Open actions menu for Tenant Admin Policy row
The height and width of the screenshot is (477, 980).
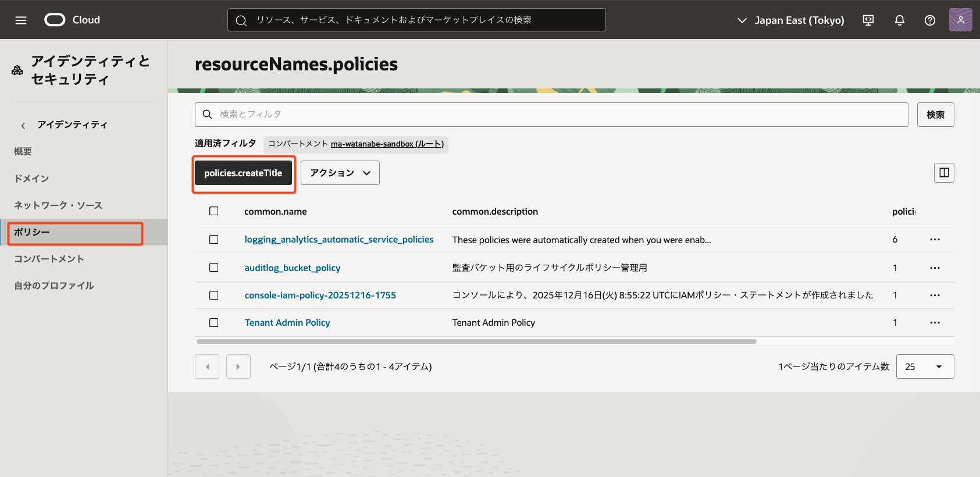935,323
